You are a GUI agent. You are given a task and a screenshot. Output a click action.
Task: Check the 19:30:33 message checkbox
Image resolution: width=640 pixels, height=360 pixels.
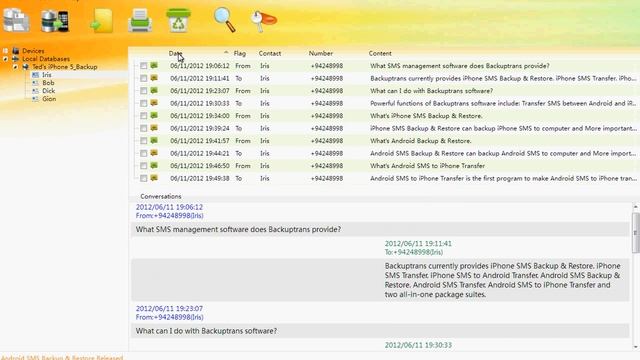coord(144,103)
